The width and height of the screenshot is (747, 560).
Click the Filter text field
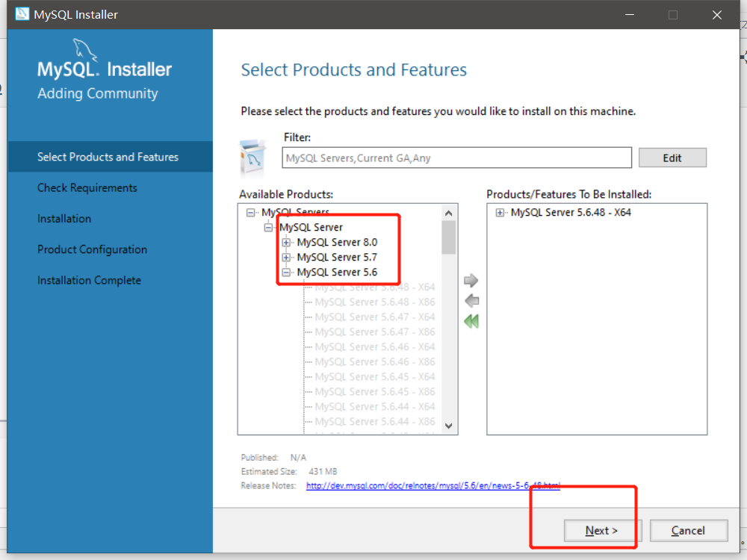coord(456,158)
